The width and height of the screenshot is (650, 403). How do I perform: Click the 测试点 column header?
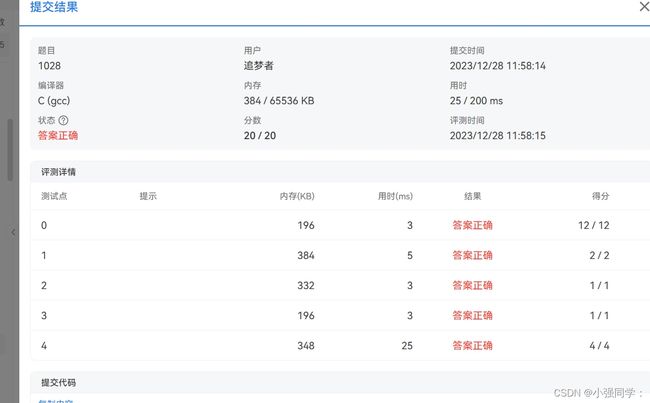click(54, 196)
